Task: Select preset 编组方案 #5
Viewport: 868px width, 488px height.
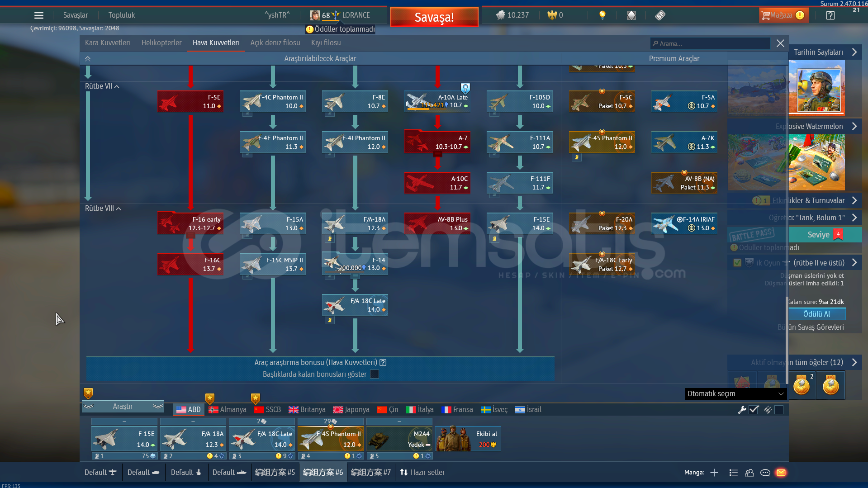Action: click(275, 472)
